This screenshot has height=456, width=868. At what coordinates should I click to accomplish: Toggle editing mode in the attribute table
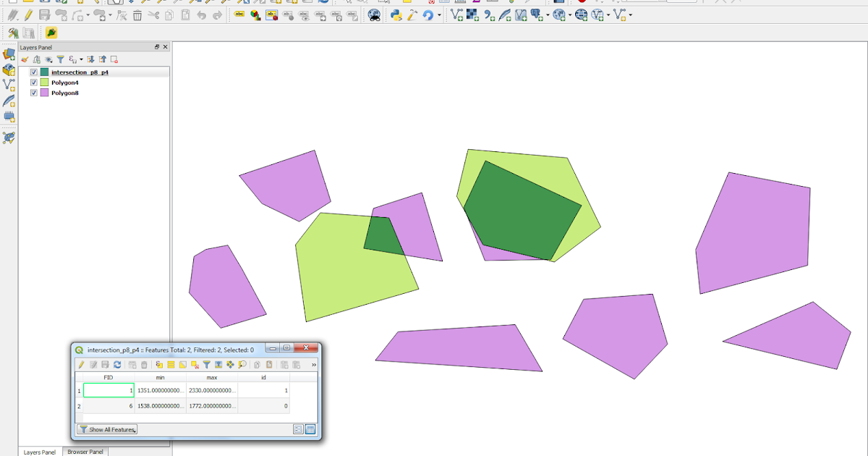click(x=80, y=364)
